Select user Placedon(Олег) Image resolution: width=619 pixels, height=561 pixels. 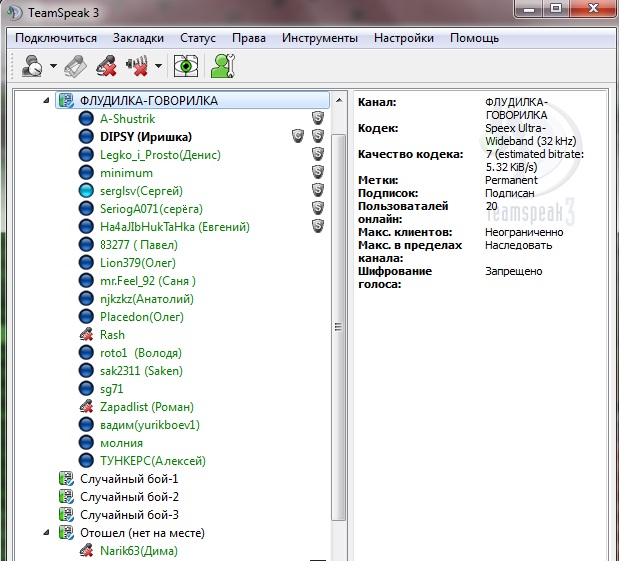(142, 317)
